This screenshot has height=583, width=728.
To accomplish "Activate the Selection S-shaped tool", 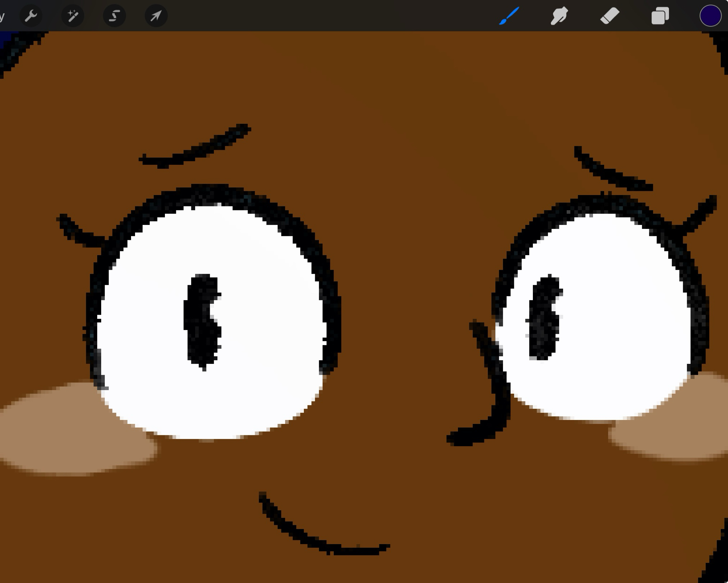I will click(x=114, y=16).
